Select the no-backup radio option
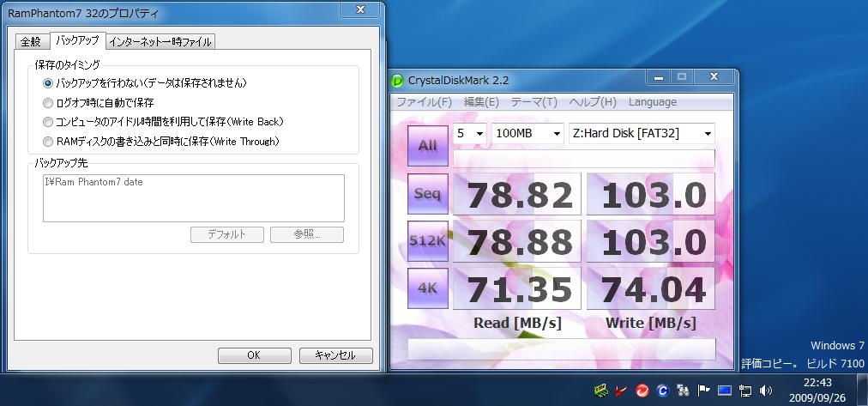 pos(48,83)
